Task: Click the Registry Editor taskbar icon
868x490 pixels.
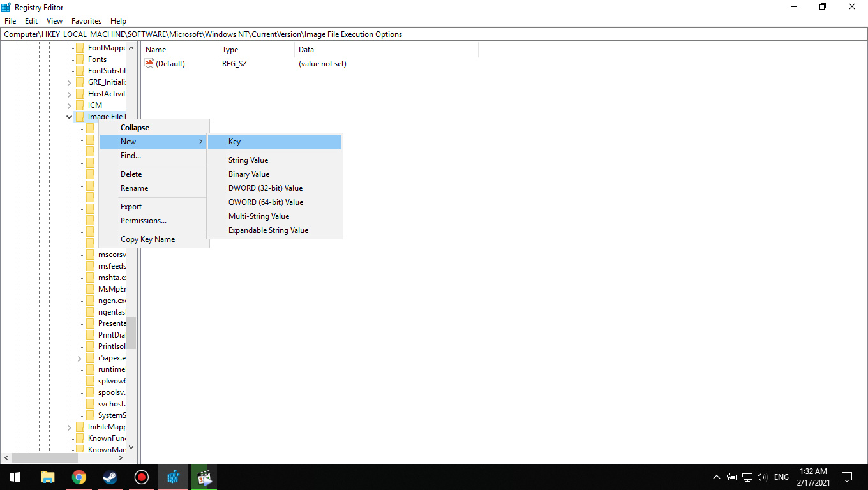Action: [173, 477]
